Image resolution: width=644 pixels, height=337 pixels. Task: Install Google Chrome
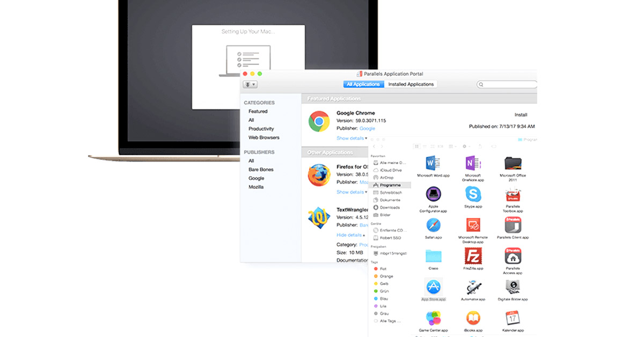521,115
